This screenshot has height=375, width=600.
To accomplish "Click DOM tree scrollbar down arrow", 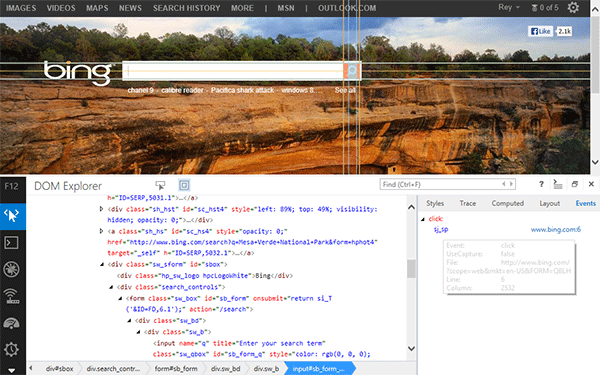I will pos(411,348).
